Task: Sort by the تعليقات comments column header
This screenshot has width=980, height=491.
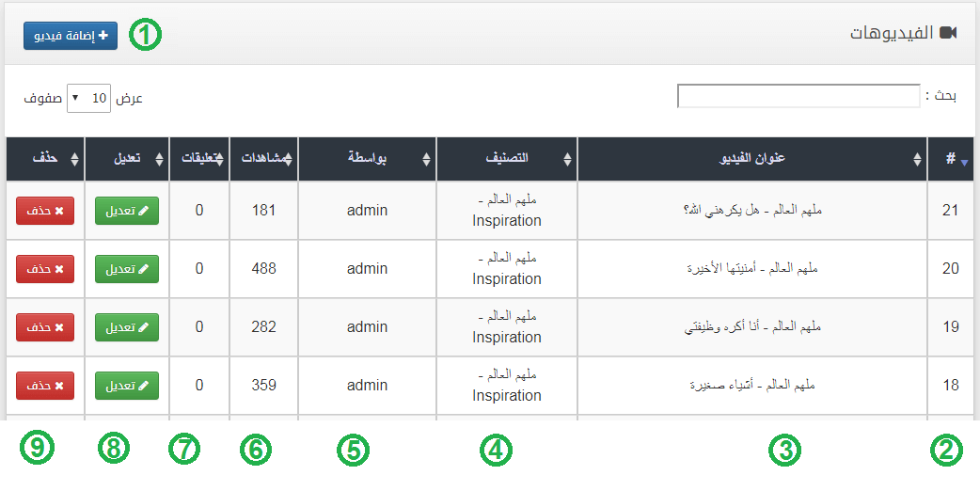Action: [199, 159]
